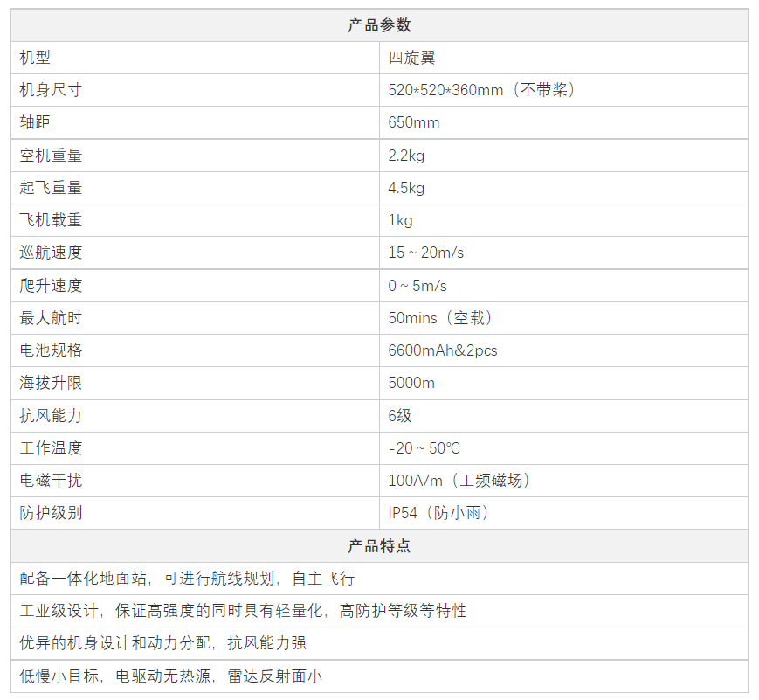759x700 pixels.
Task: Click the 4.5kg takeoff weight value
Action: tap(406, 188)
